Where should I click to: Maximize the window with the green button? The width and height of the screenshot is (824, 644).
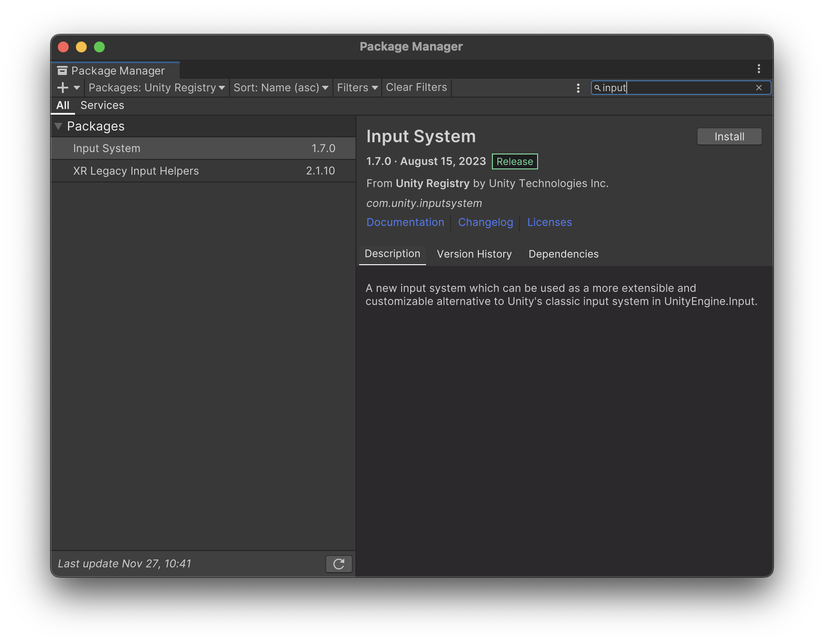click(x=99, y=47)
